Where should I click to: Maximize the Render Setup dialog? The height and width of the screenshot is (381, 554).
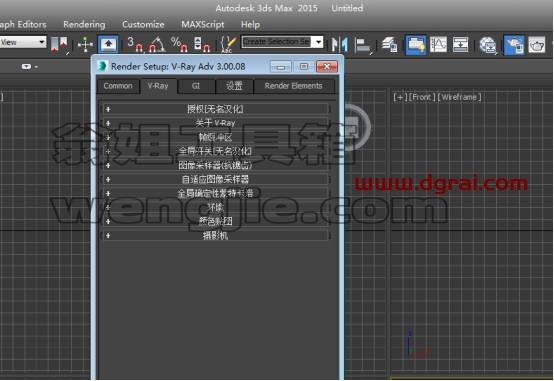[x=303, y=66]
